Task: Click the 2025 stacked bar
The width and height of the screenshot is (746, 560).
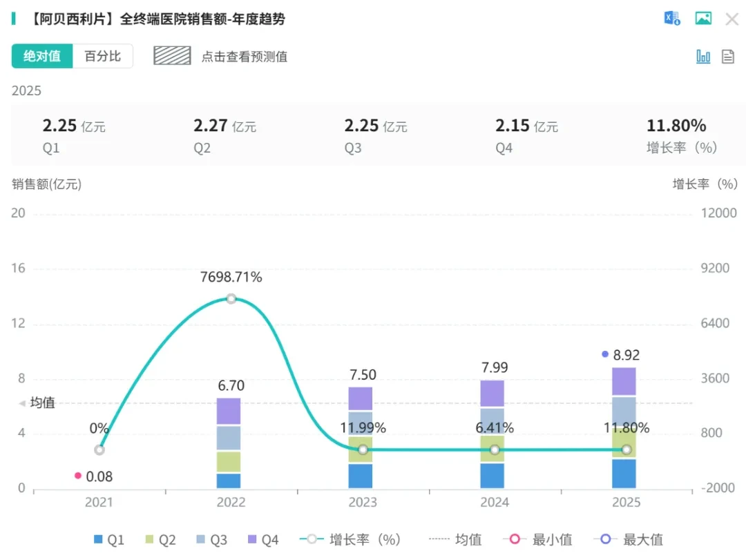Action: [624, 427]
